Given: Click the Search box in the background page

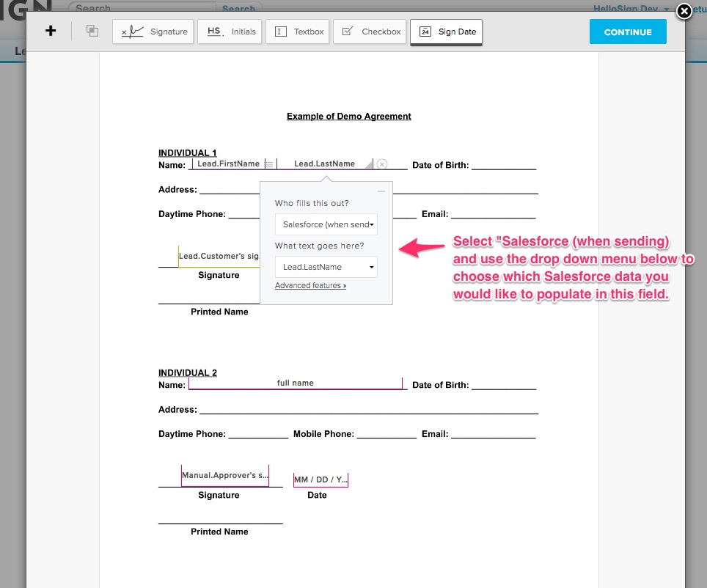Looking at the screenshot, I should (x=142, y=7).
